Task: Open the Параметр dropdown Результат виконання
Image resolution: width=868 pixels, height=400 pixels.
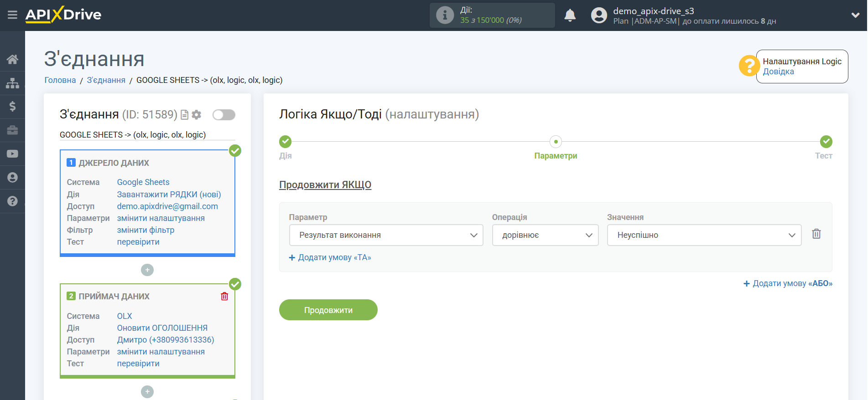Action: 386,235
